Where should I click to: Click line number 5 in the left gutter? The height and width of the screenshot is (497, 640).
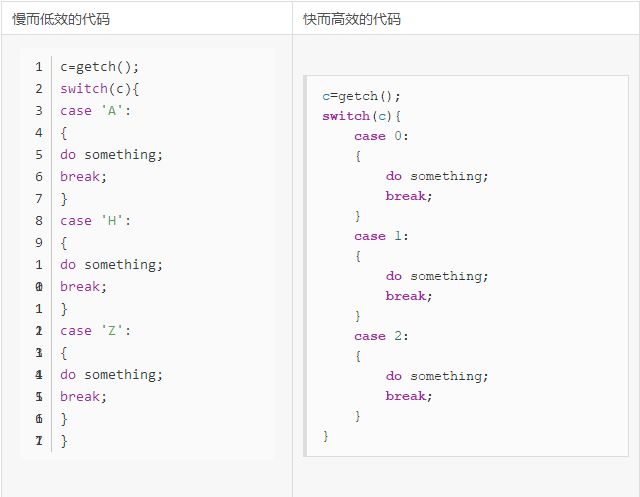pos(38,155)
